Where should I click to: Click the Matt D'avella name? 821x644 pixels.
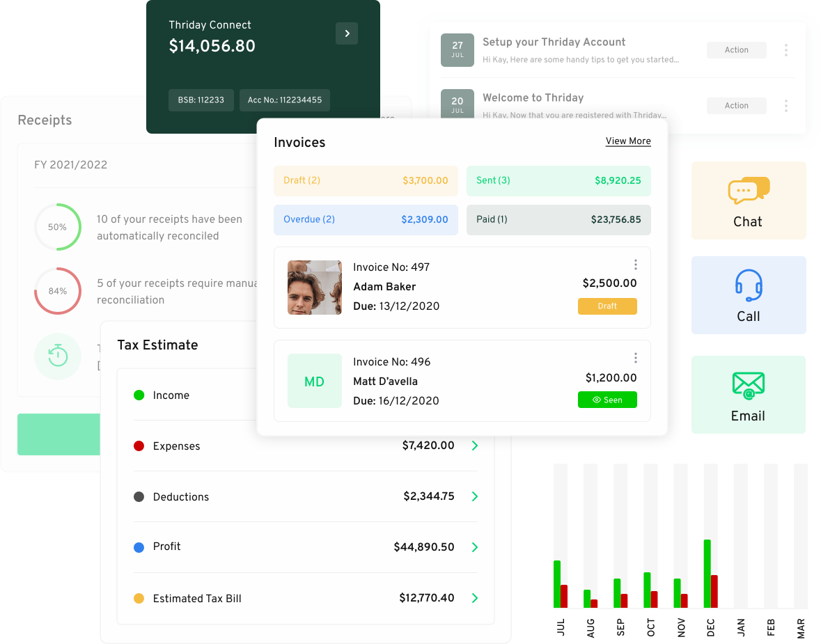385,381
